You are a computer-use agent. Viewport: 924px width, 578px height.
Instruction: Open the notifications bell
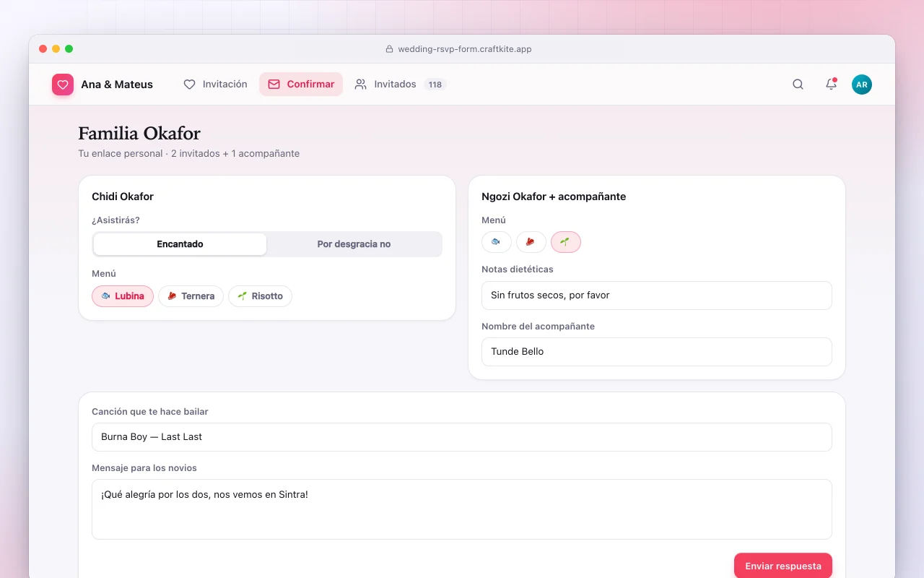point(831,85)
